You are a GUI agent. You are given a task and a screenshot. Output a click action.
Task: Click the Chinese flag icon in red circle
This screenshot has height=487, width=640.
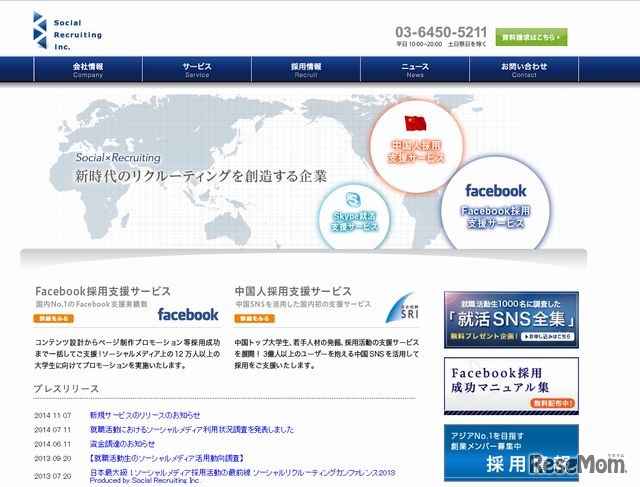[x=415, y=123]
